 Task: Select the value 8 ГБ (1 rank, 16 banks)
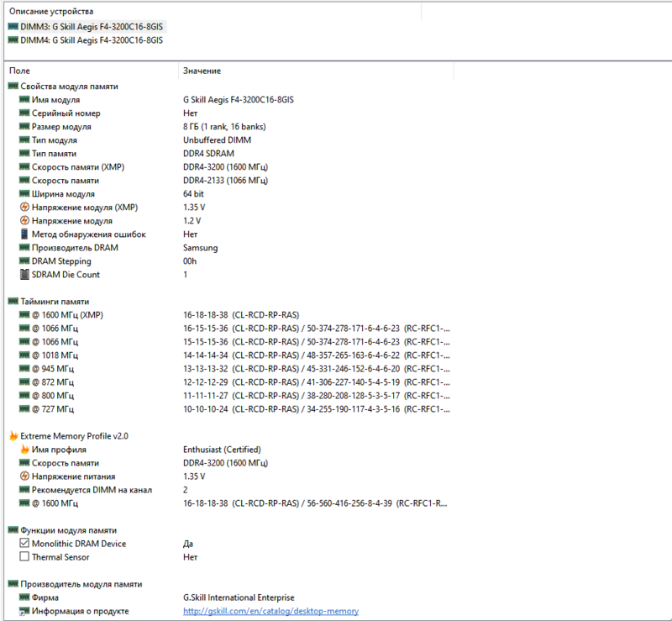pos(224,127)
